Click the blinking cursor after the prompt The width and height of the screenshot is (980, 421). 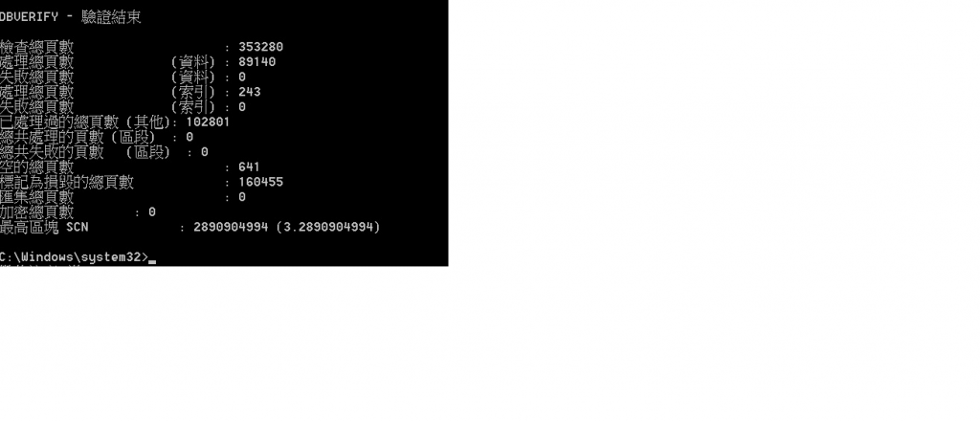[x=152, y=262]
